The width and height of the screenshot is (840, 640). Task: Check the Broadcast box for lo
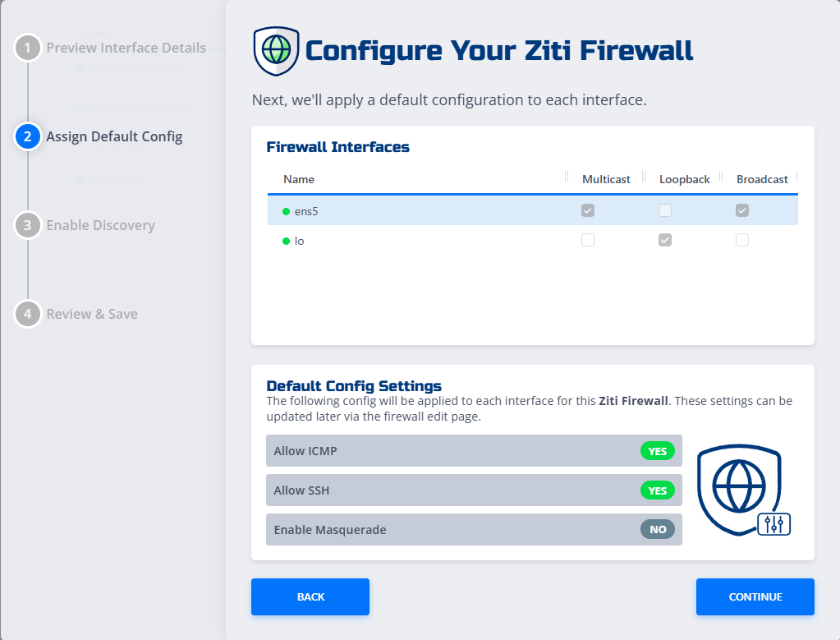(741, 240)
